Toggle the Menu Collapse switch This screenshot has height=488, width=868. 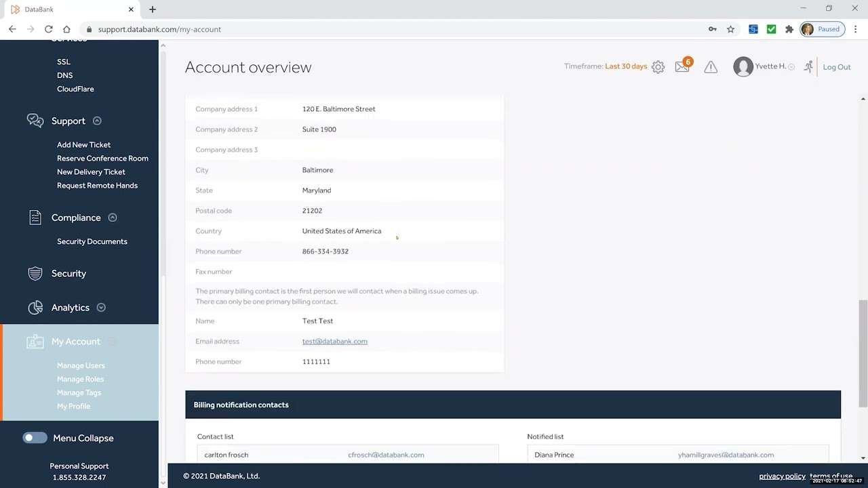[35, 438]
